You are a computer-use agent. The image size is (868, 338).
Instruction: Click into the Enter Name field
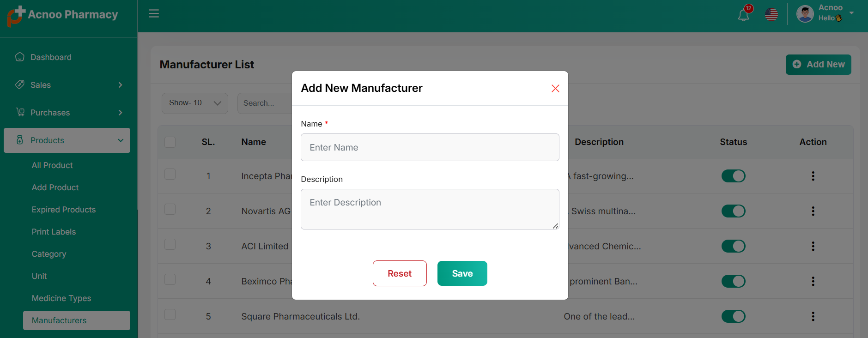[430, 147]
